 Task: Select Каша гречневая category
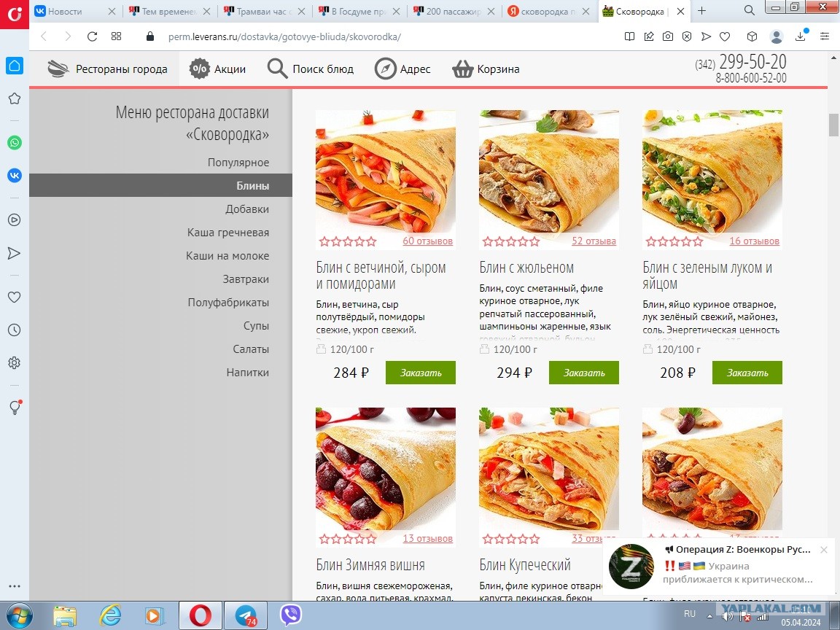coord(228,233)
